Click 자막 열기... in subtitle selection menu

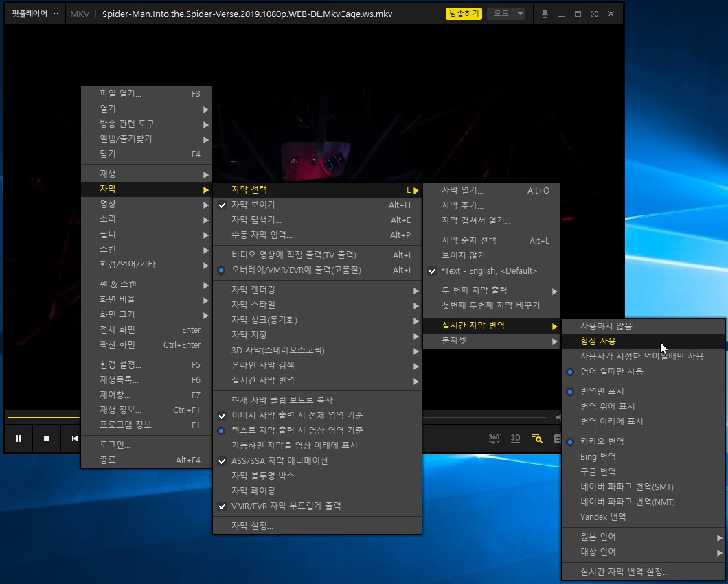click(x=492, y=190)
